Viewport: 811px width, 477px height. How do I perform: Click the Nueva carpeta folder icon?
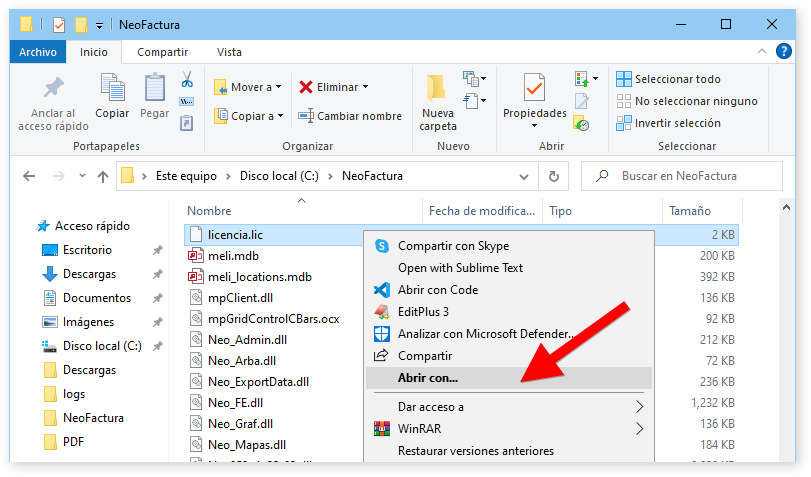437,88
